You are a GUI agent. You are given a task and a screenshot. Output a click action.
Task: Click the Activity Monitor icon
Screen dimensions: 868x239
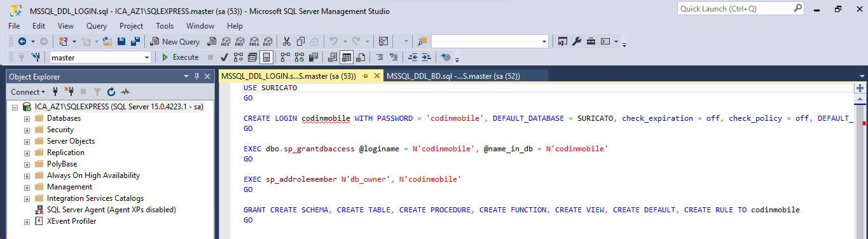[x=383, y=41]
